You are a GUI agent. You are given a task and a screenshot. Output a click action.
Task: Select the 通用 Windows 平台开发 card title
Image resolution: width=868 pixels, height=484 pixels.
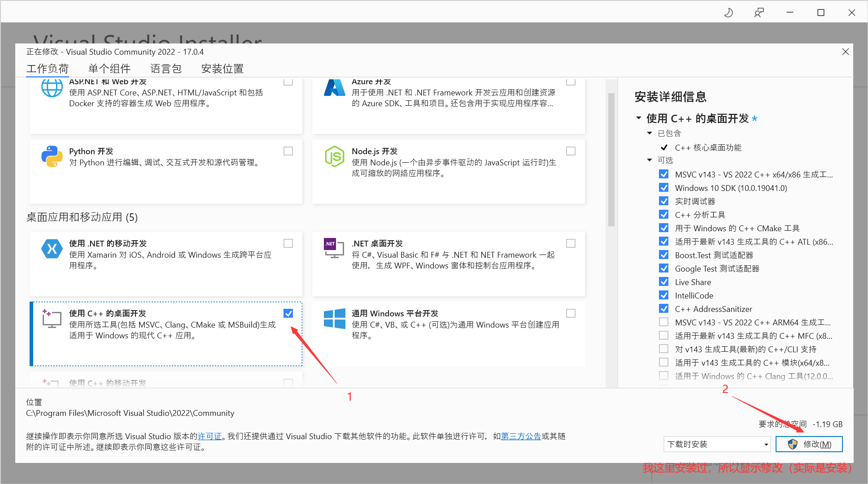(395, 313)
